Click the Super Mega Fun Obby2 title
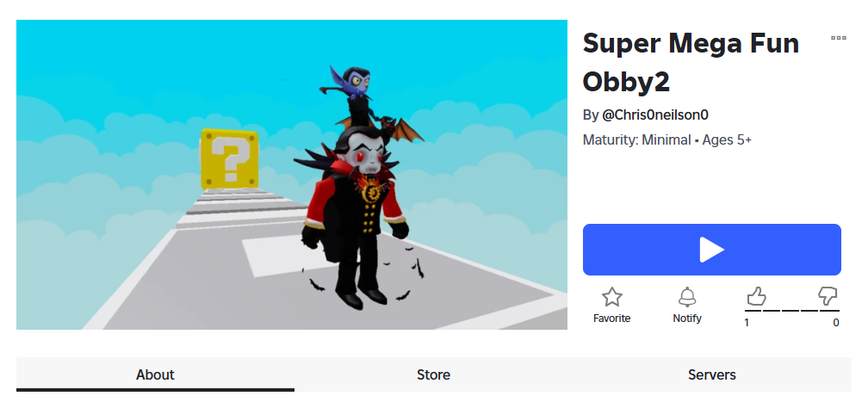This screenshot has height=396, width=868. pyautogui.click(x=691, y=62)
